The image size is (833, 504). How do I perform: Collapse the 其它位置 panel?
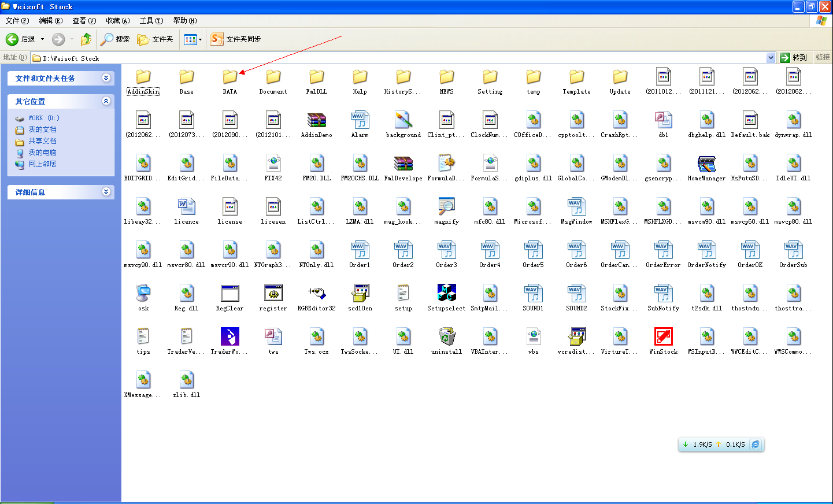pyautogui.click(x=106, y=101)
